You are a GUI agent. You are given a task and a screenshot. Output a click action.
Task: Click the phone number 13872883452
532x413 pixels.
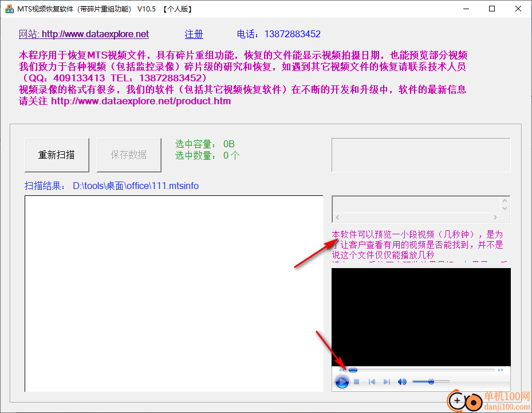coord(293,34)
